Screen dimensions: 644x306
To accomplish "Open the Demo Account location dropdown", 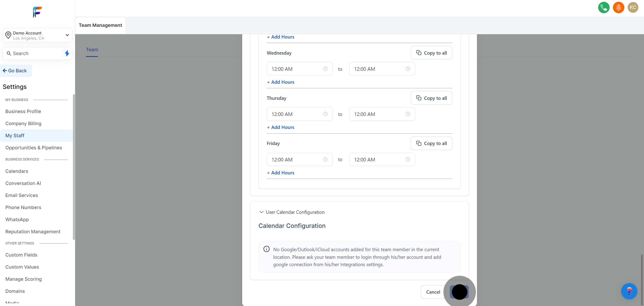I will tap(38, 35).
